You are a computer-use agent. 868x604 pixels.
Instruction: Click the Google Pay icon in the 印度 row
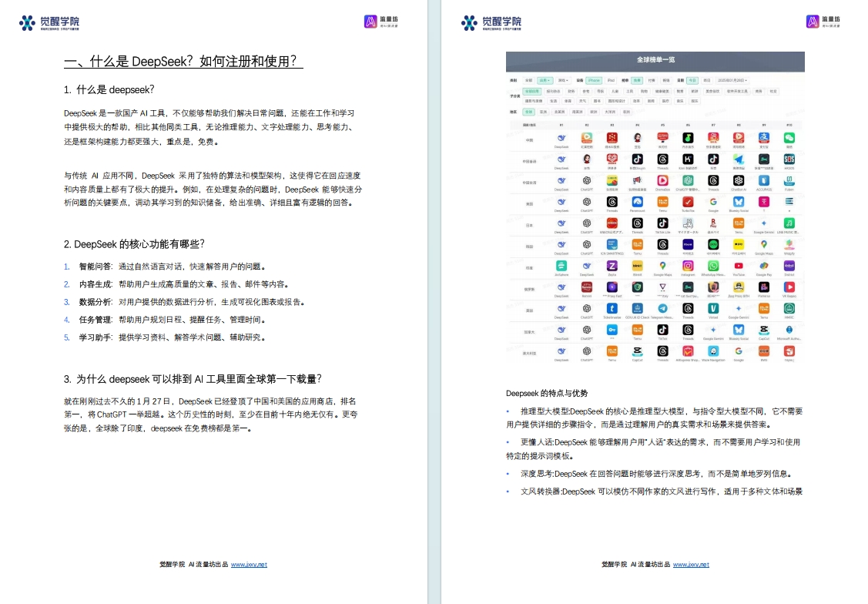click(x=763, y=266)
